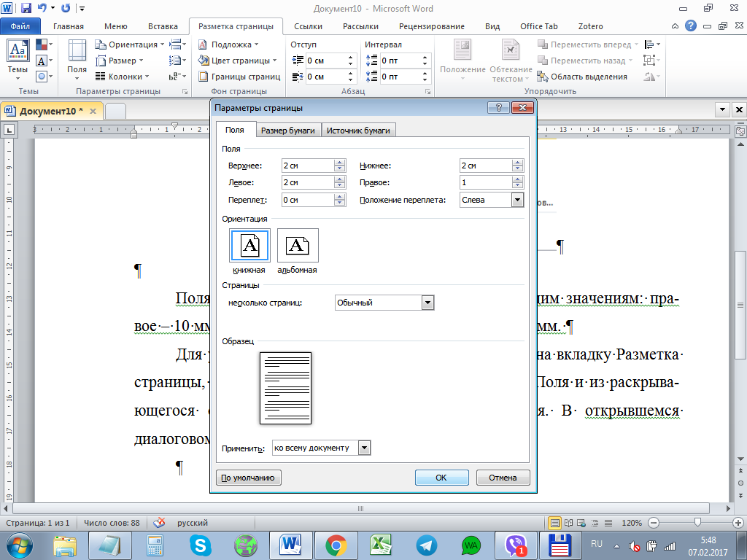Open the Themes gallery icon
This screenshot has height=560, width=747.
(18, 59)
